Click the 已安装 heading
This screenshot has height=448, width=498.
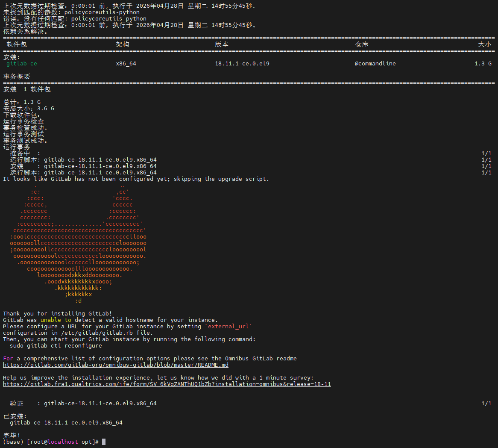[15, 416]
